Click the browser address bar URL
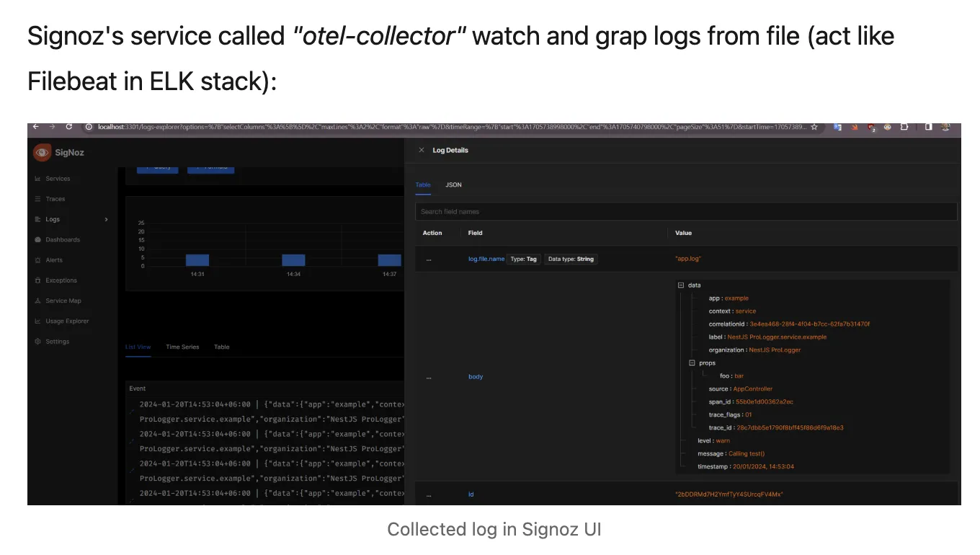This screenshot has height=555, width=980. (x=453, y=127)
